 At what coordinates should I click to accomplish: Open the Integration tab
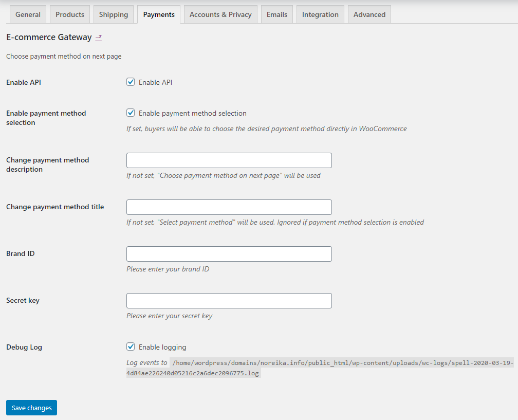pyautogui.click(x=320, y=14)
